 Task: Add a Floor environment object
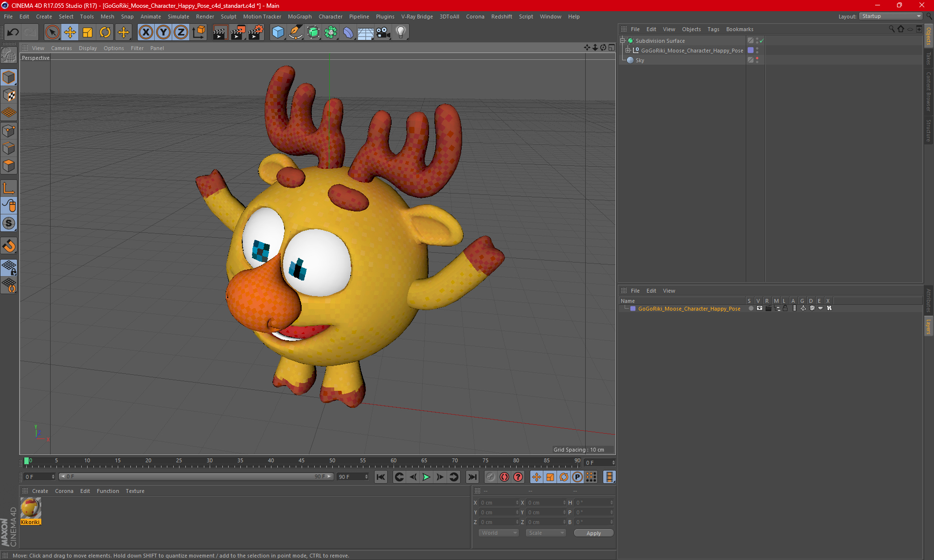pos(366,33)
